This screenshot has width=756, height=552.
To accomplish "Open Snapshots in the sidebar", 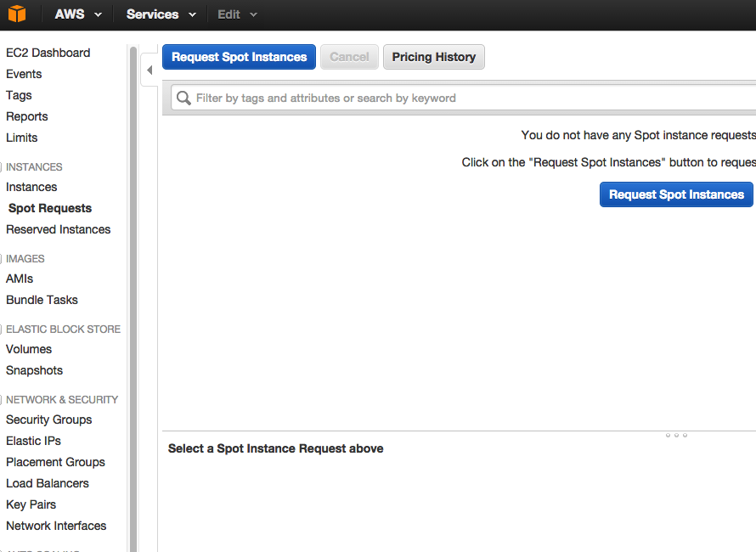I will tap(34, 370).
